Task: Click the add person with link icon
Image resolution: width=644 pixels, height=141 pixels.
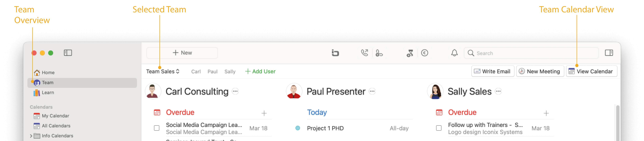Action: (x=379, y=53)
